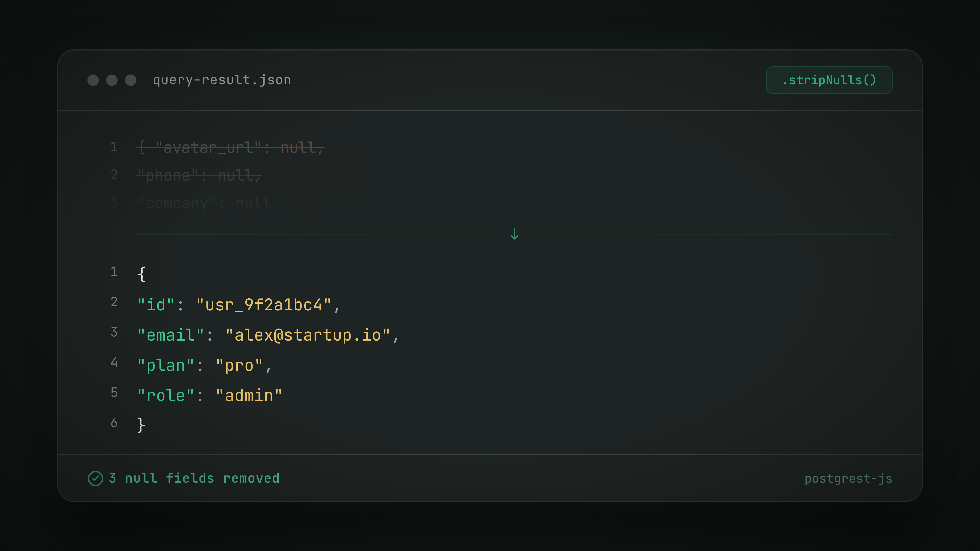This screenshot has height=551, width=980.
Task: Click the "plan" key on line 4
Action: click(166, 365)
